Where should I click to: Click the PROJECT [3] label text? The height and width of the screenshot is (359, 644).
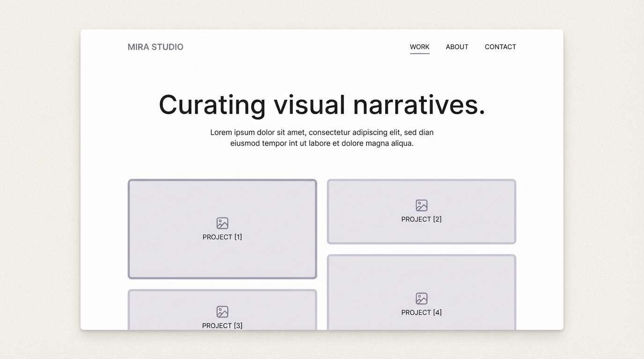[x=222, y=325]
